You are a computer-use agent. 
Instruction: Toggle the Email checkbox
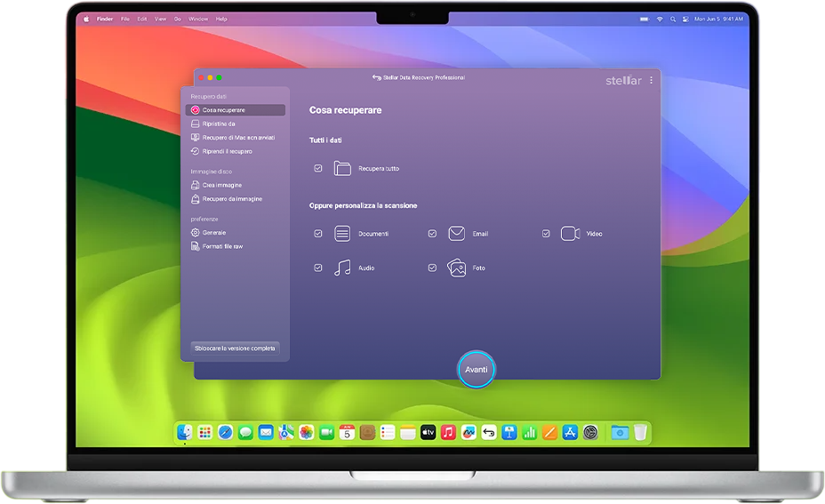click(x=432, y=234)
